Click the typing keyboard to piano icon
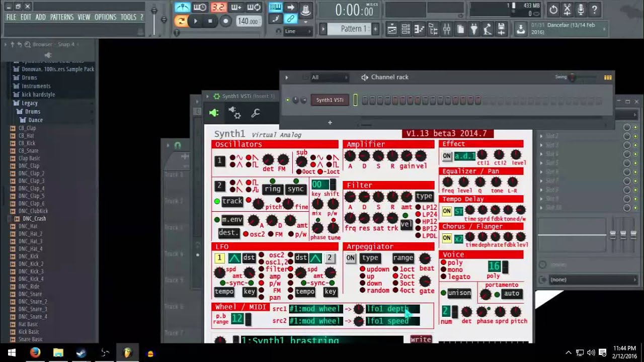 pos(275,7)
